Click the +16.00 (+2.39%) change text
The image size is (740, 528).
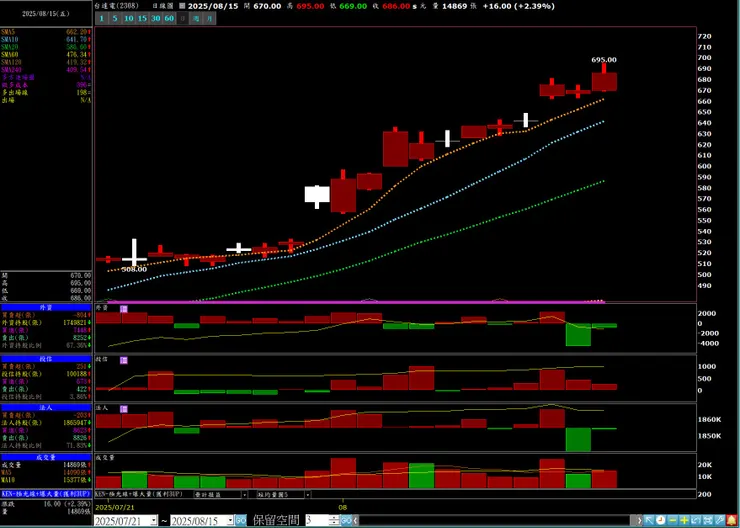pos(519,6)
